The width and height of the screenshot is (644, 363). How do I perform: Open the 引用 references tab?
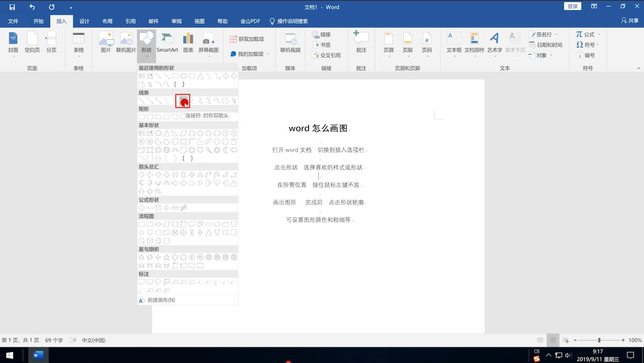pos(130,21)
